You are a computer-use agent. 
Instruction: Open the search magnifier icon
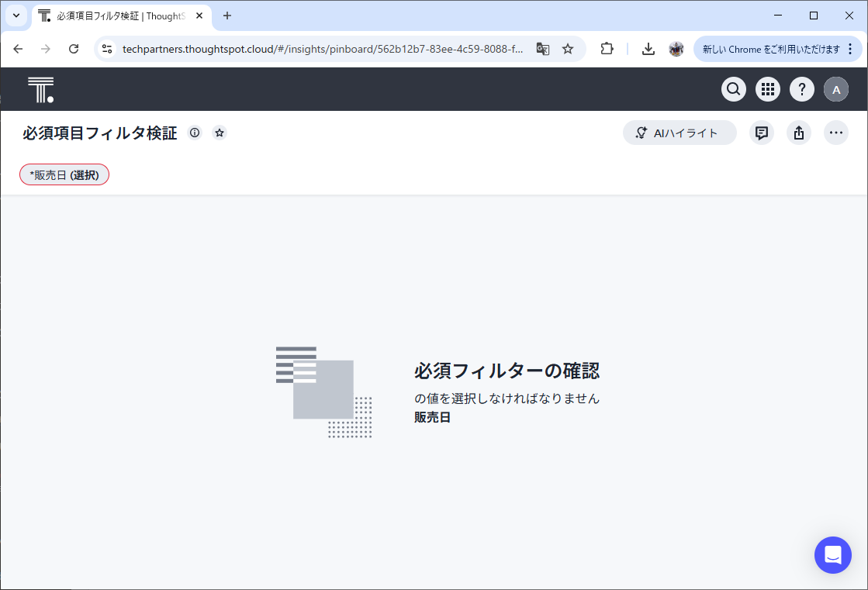click(733, 90)
